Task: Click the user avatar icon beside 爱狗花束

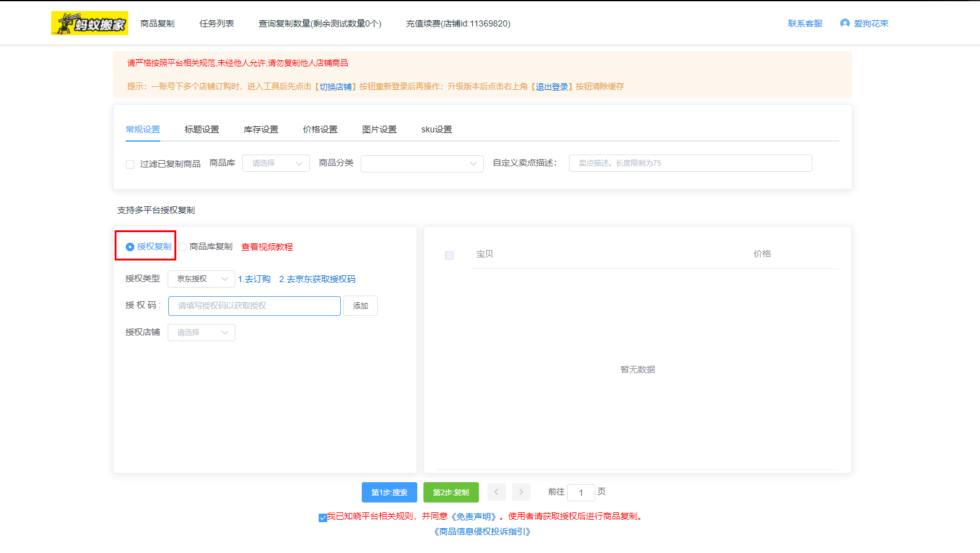Action: click(x=844, y=23)
